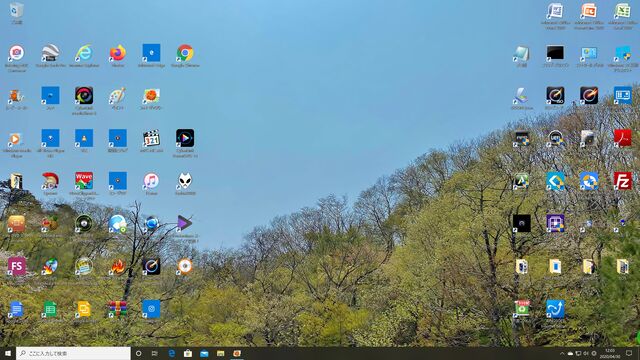Select the purple play-triangle app icon

(x=185, y=223)
